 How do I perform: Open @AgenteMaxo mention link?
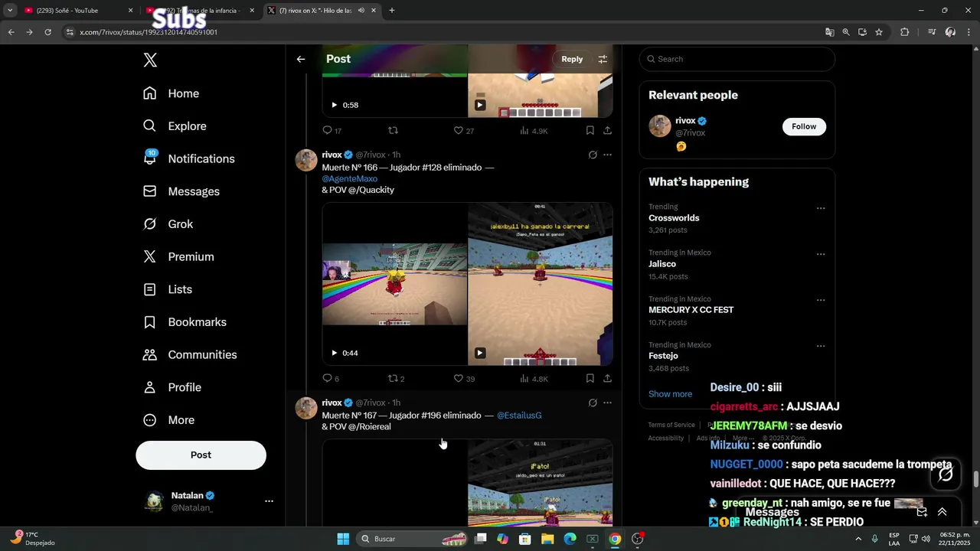tap(349, 179)
